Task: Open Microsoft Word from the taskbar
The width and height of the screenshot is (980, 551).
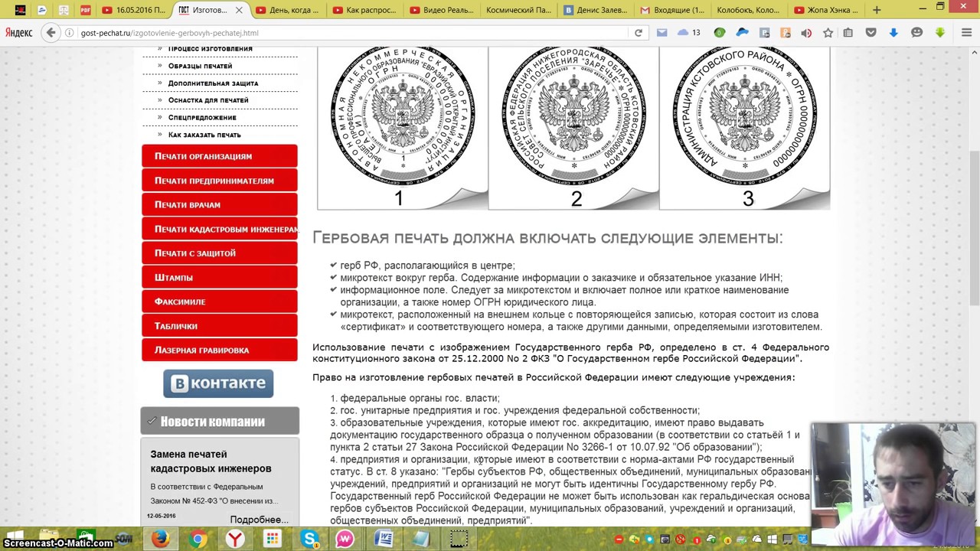Action: point(384,540)
